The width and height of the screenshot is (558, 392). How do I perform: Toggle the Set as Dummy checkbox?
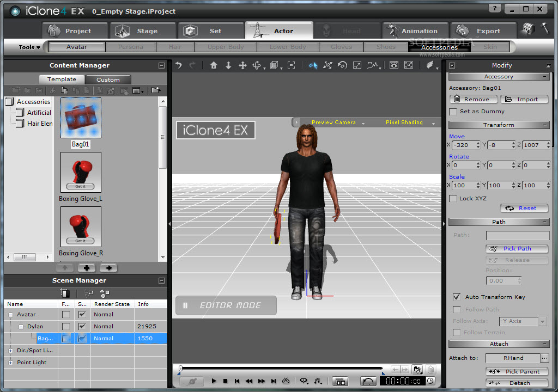click(453, 112)
